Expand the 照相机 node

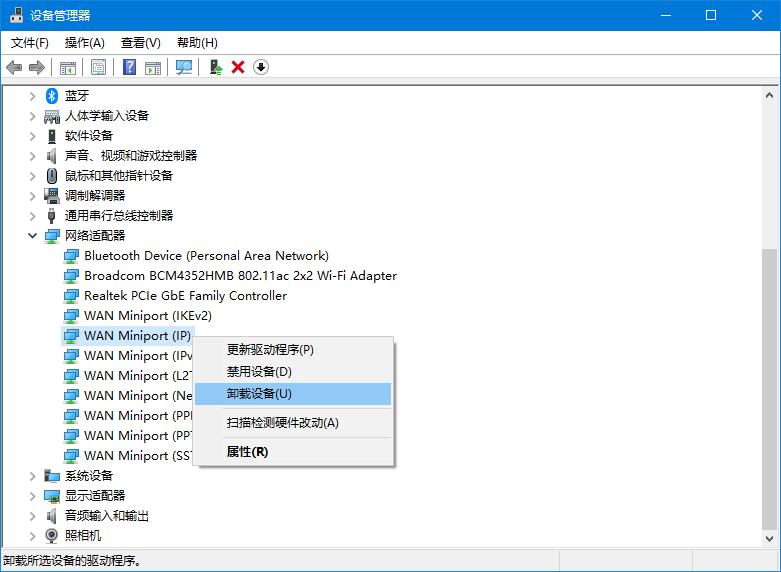[32, 536]
